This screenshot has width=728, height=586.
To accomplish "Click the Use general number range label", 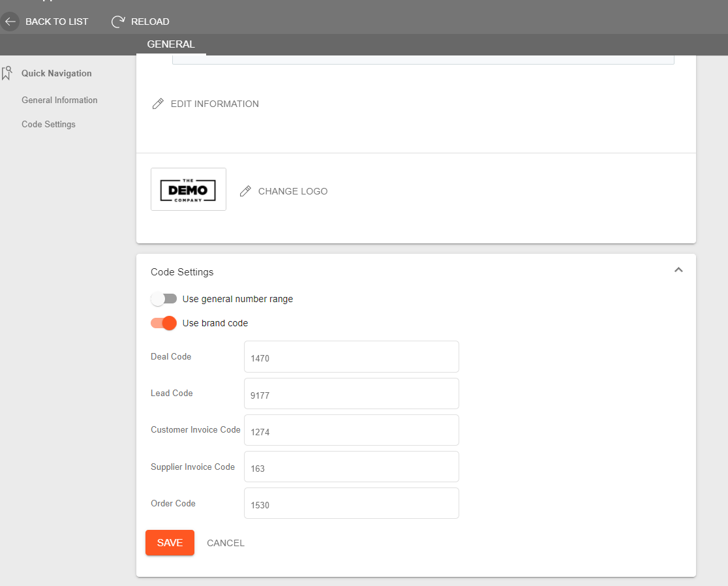I will (x=237, y=299).
